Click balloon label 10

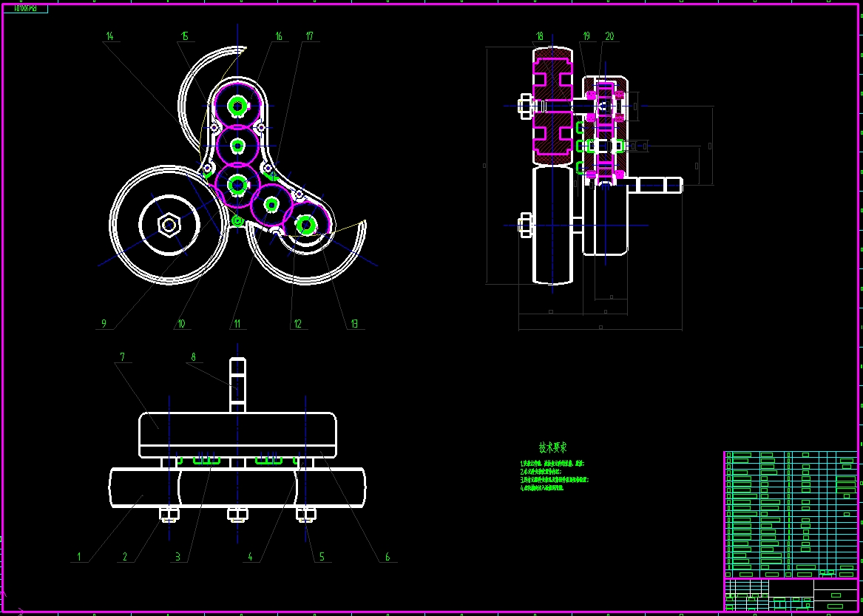182,324
